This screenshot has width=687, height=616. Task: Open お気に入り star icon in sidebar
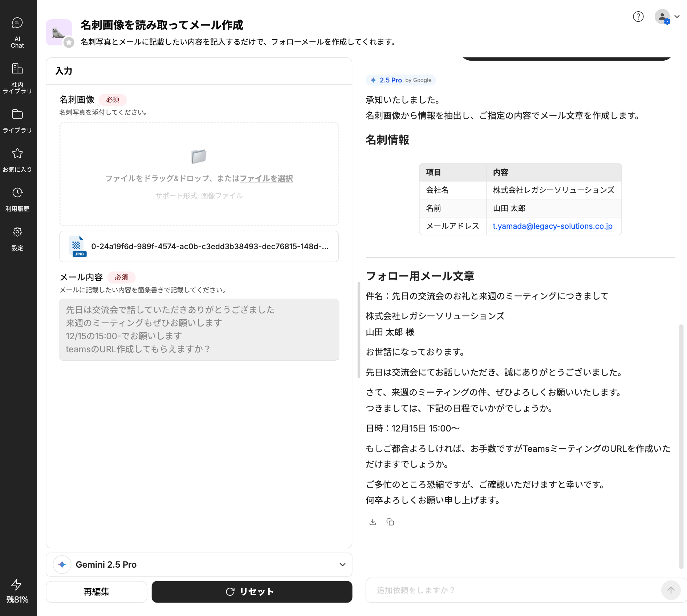point(17,160)
